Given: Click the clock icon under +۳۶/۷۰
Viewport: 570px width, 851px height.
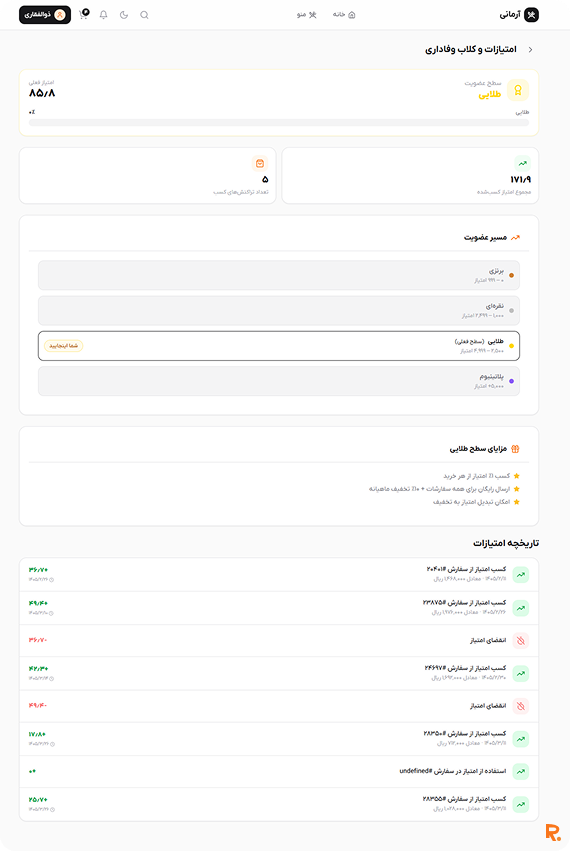Looking at the screenshot, I should pos(52,580).
